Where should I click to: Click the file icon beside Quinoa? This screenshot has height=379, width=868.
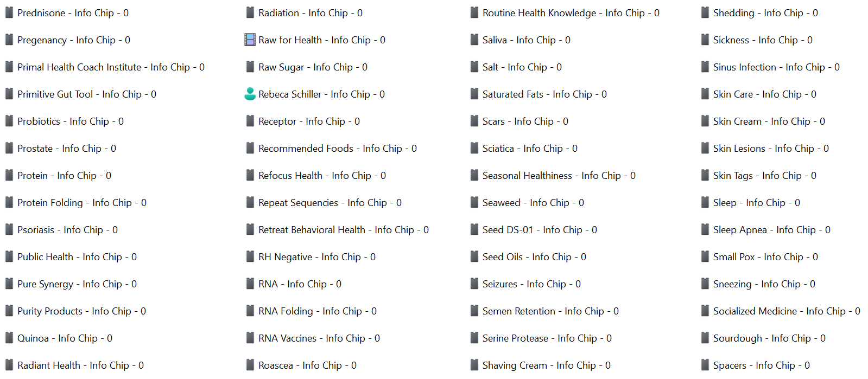coord(9,338)
